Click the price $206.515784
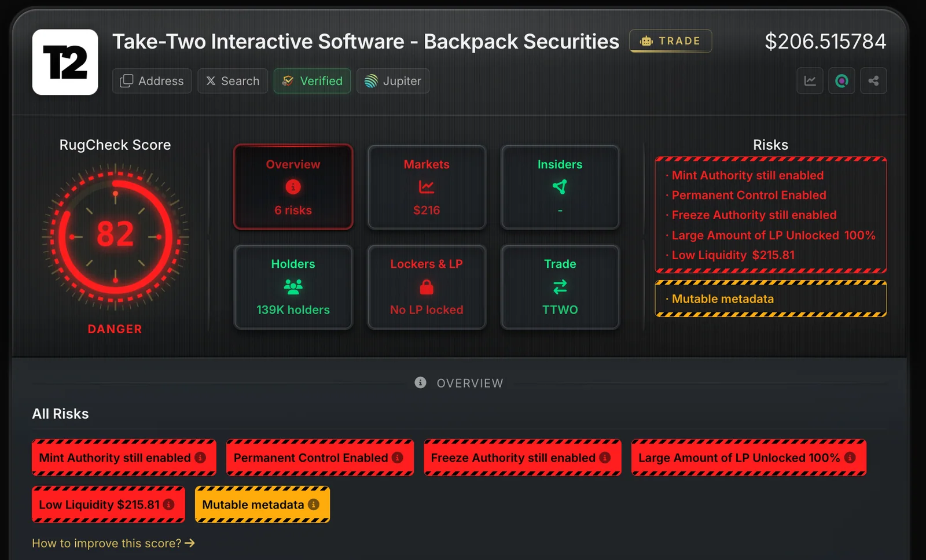The image size is (926, 560). (x=825, y=41)
